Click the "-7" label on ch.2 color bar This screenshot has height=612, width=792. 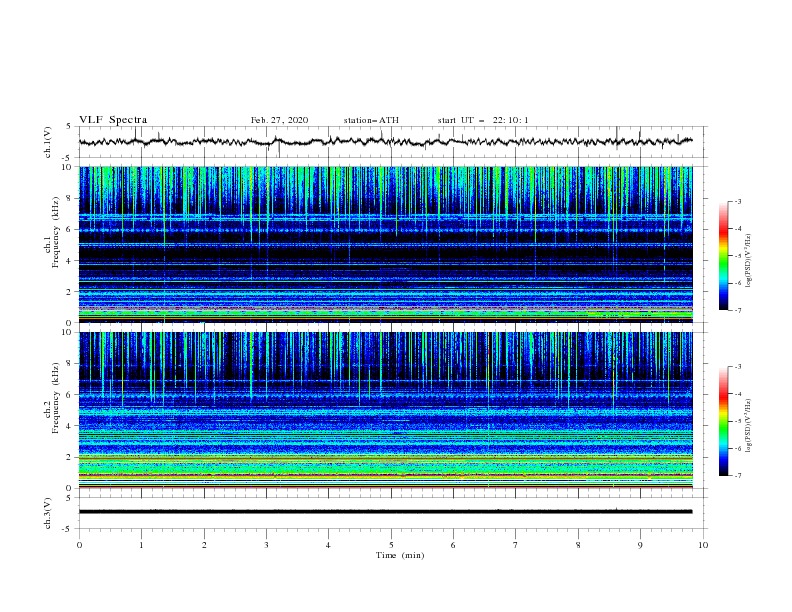[738, 476]
